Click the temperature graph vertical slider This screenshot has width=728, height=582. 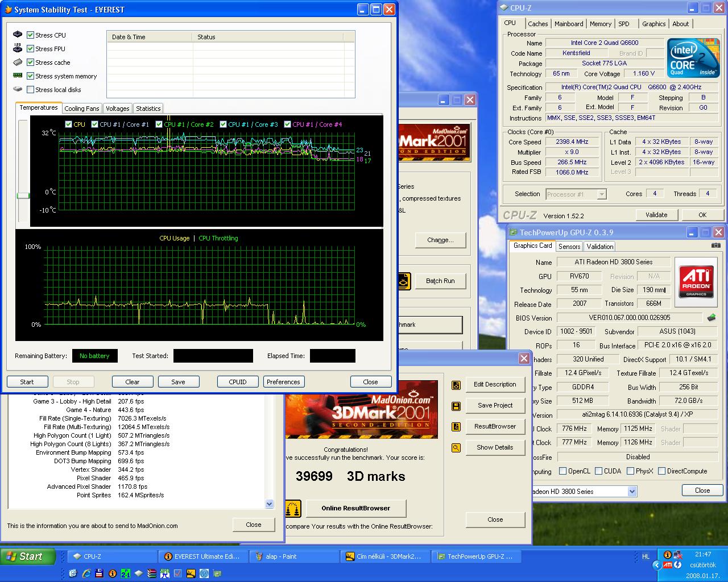23,196
